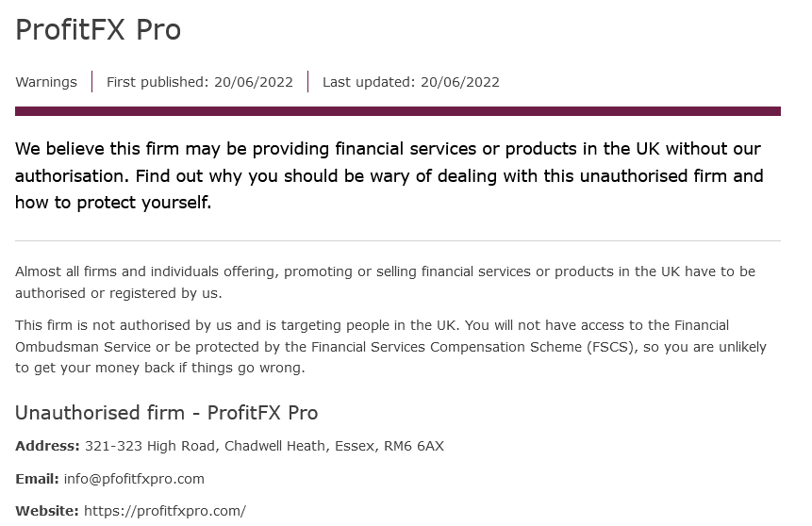Click the Website label
Image resolution: width=812 pixels, height=526 pixels.
click(46, 511)
